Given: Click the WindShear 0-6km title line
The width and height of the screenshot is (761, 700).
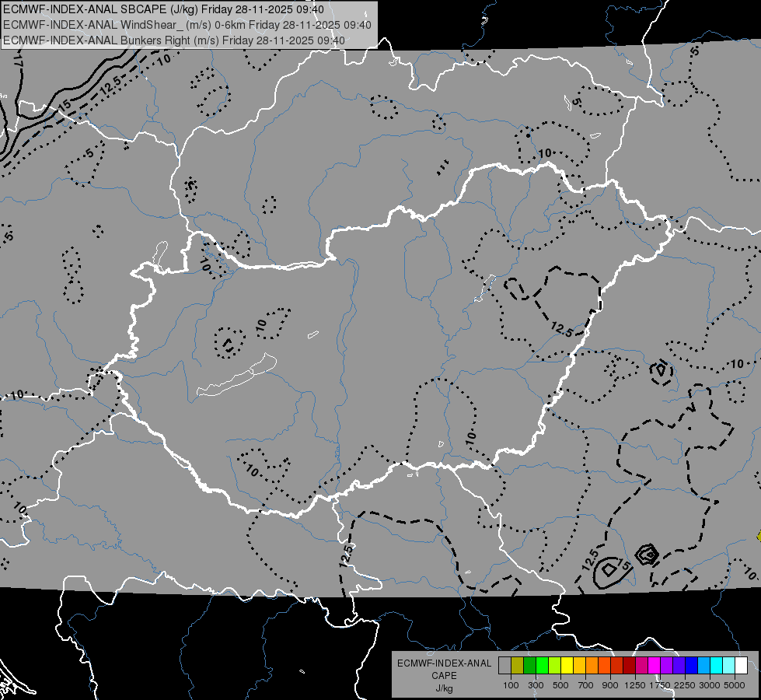Looking at the screenshot, I should (187, 25).
